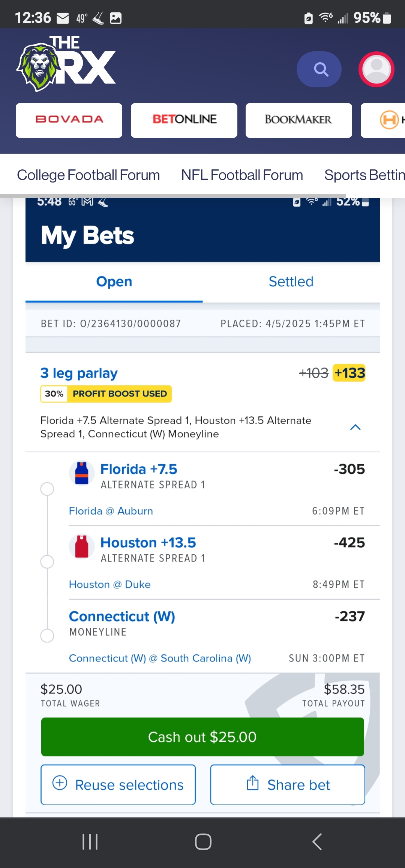This screenshot has height=868, width=405.
Task: Open the user profile avatar
Action: (x=376, y=69)
